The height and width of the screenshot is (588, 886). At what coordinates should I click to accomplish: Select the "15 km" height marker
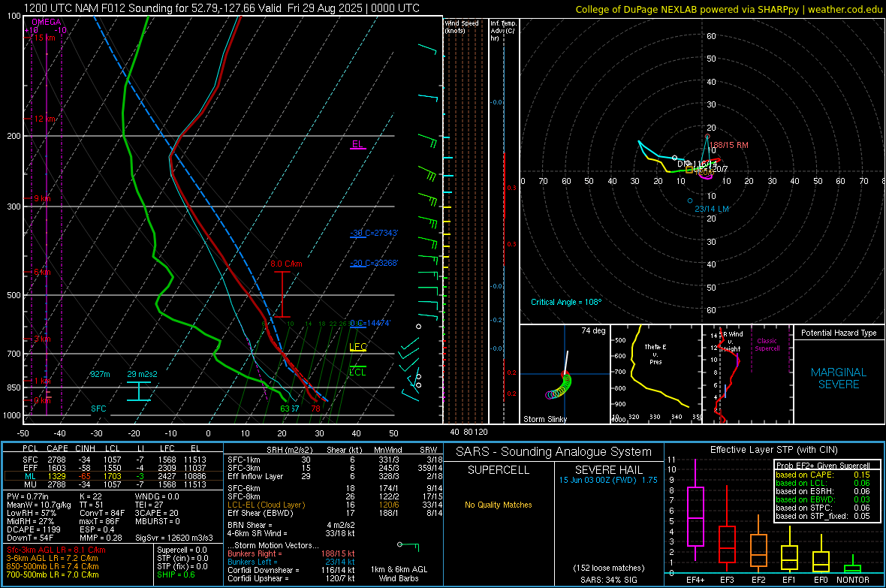tap(45, 38)
